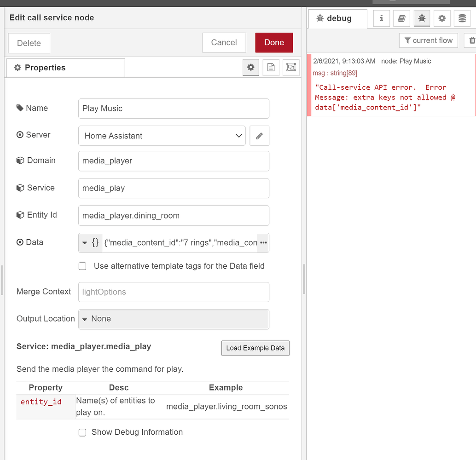This screenshot has width=476, height=460.
Task: Edit the Data JSON value field
Action: point(180,243)
